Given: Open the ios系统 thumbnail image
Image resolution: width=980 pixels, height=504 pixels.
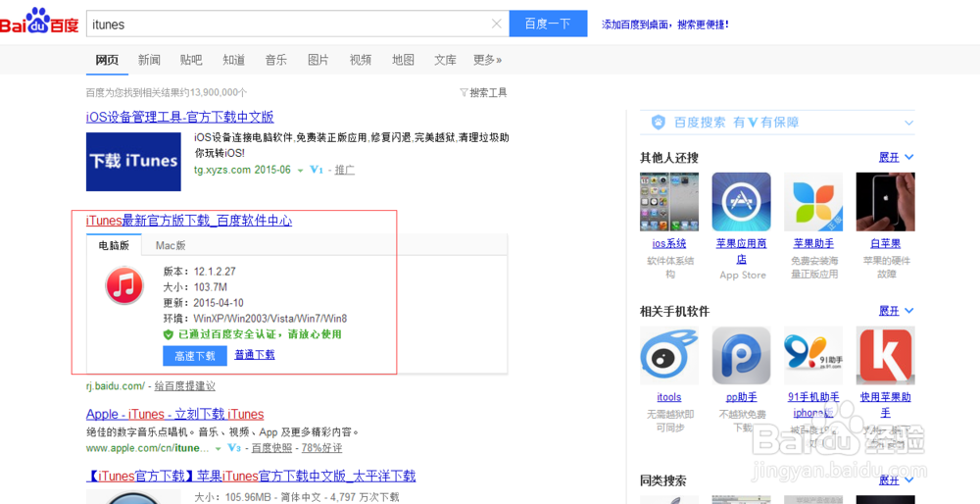Looking at the screenshot, I should coord(668,202).
